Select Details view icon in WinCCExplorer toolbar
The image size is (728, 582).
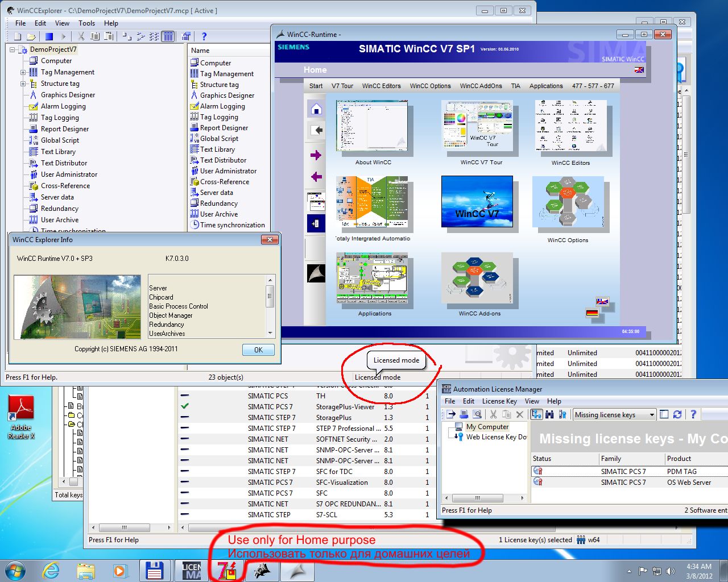(x=168, y=36)
